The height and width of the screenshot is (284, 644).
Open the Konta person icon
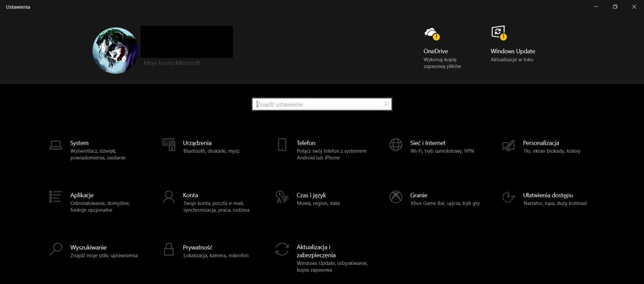(169, 197)
